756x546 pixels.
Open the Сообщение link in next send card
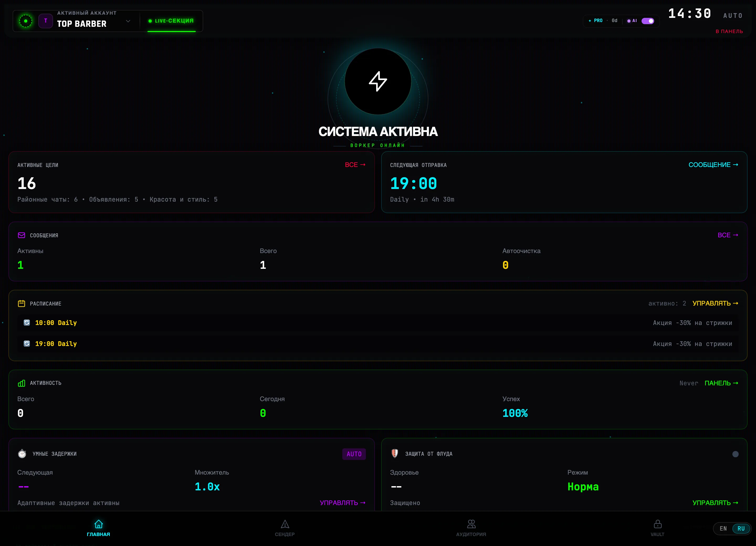[x=713, y=165]
